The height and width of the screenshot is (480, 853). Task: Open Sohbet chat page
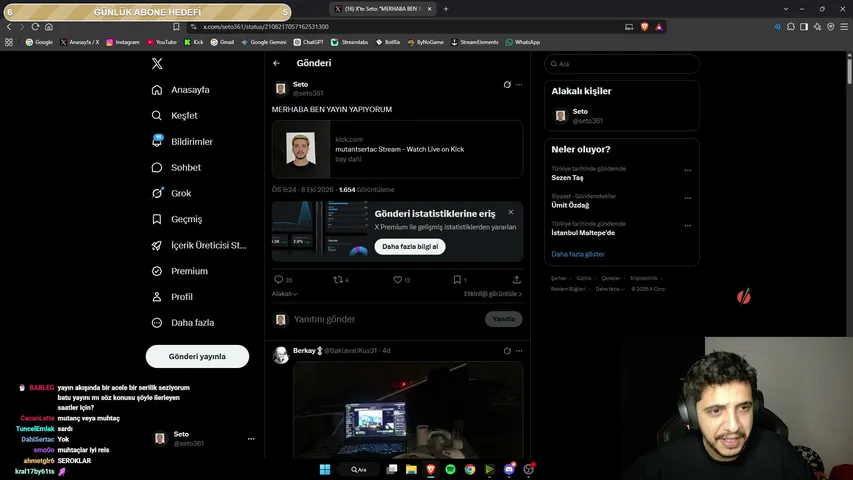[x=176, y=168]
